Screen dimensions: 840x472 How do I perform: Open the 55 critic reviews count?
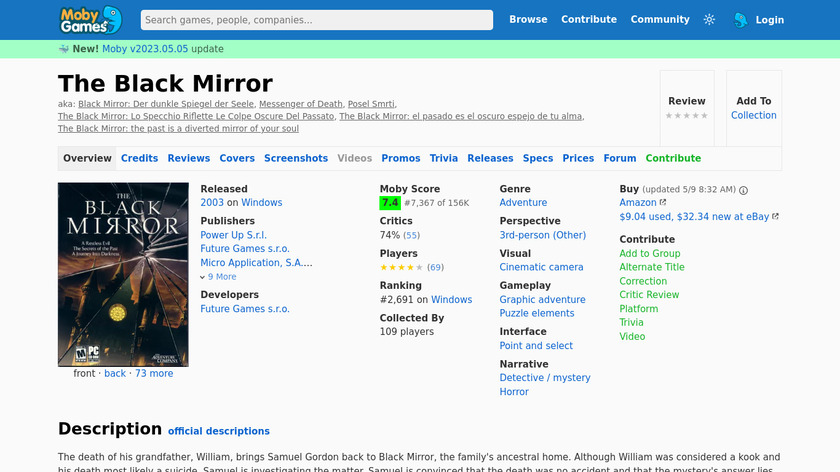tap(411, 235)
